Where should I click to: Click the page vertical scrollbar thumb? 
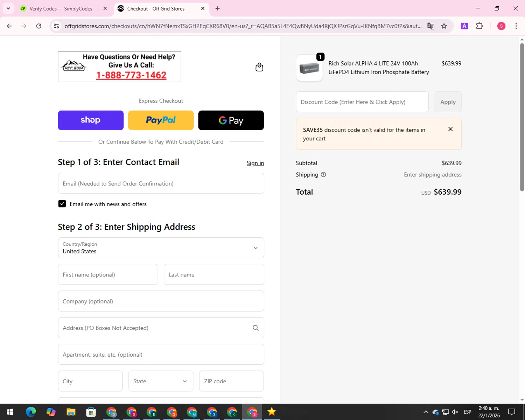522,117
